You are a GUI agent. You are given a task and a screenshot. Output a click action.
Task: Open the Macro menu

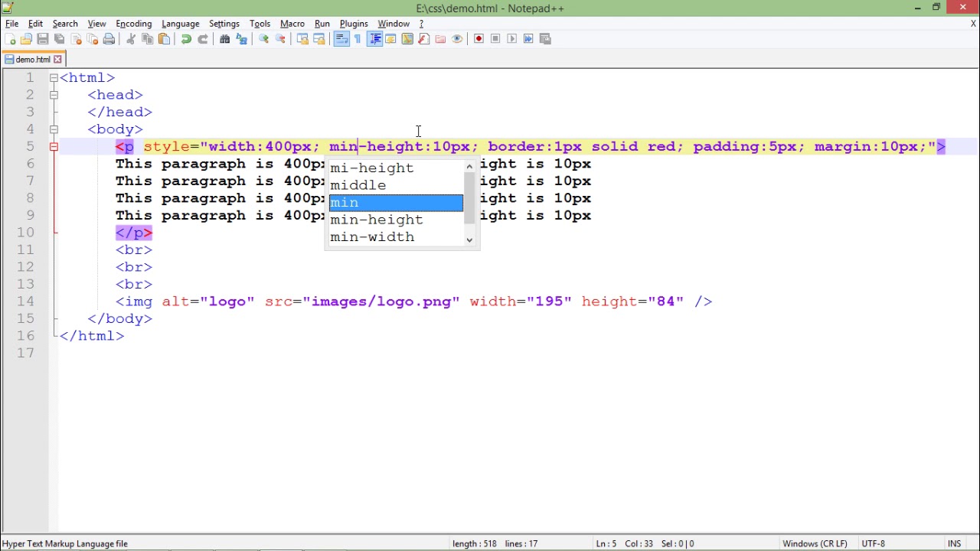pyautogui.click(x=292, y=24)
